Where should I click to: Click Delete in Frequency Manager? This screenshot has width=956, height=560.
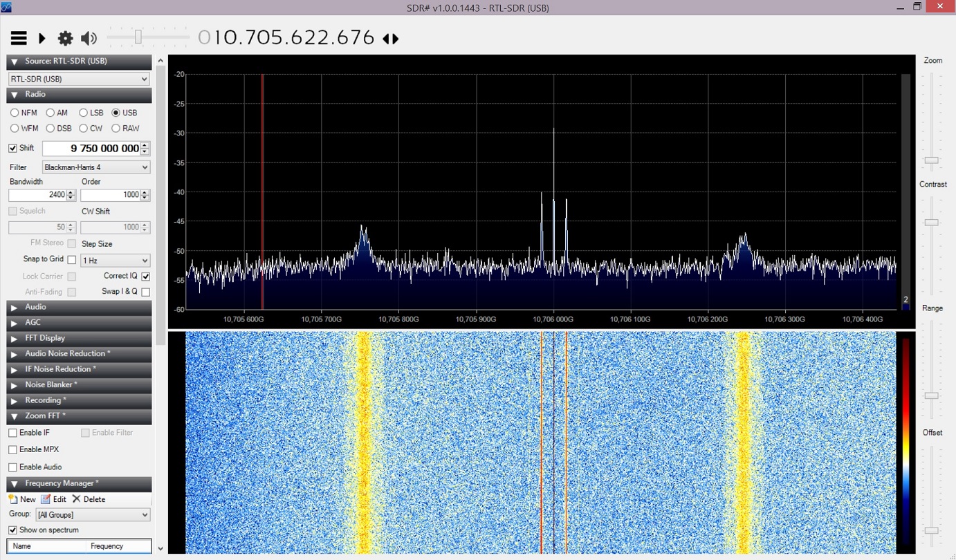coord(89,499)
